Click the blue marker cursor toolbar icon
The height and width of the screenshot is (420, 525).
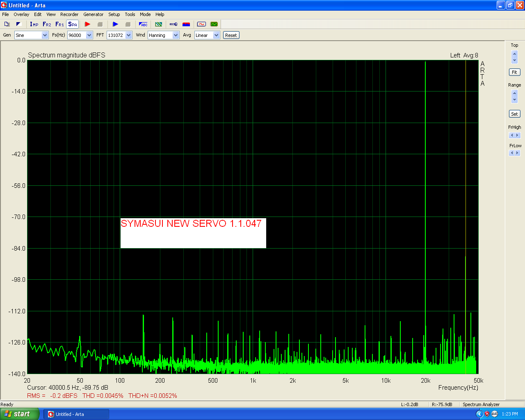coord(173,24)
